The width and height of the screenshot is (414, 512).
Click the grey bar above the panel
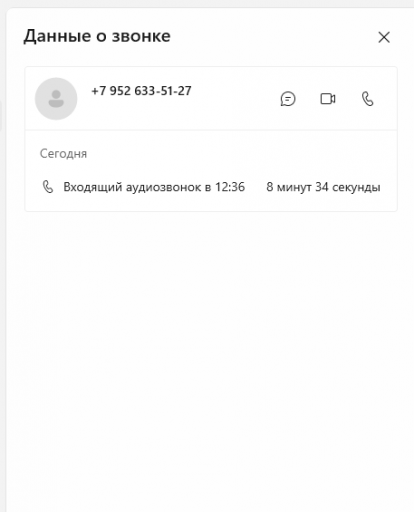click(207, 3)
